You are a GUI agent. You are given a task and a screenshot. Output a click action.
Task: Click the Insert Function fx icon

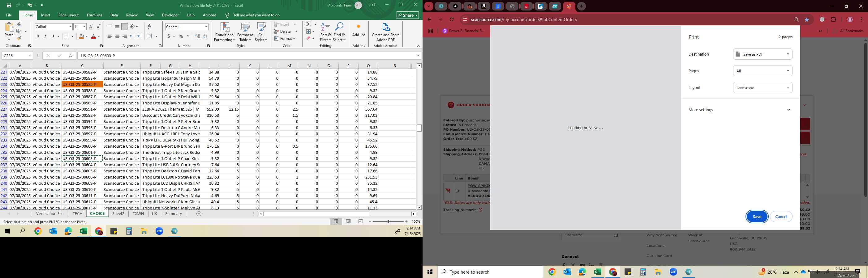click(71, 56)
